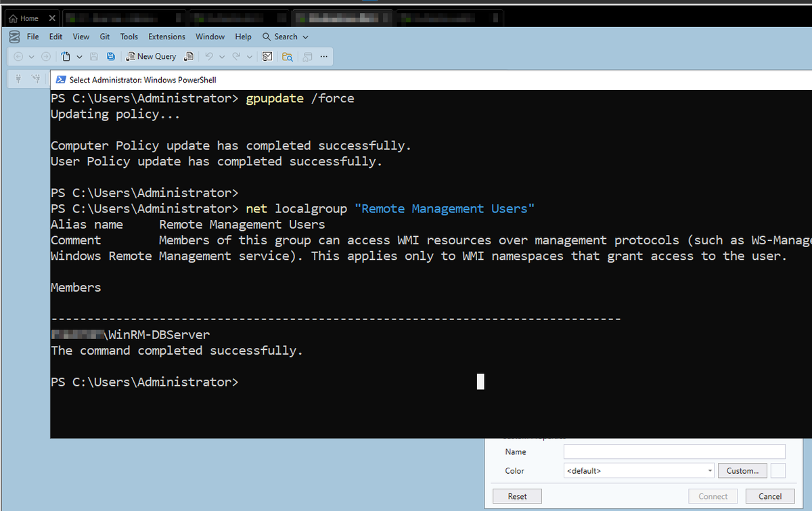Click the WinRM-DBServer member entry

(131, 334)
